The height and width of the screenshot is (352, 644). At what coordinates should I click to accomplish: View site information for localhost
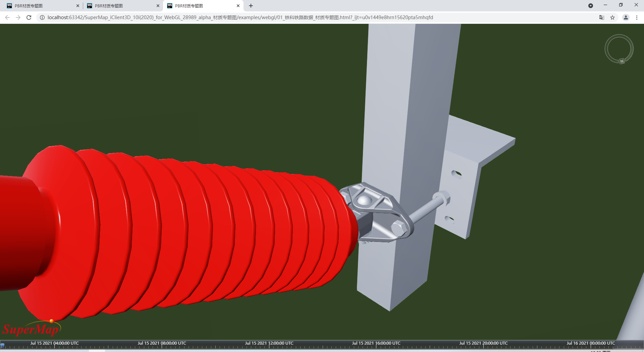coord(42,17)
